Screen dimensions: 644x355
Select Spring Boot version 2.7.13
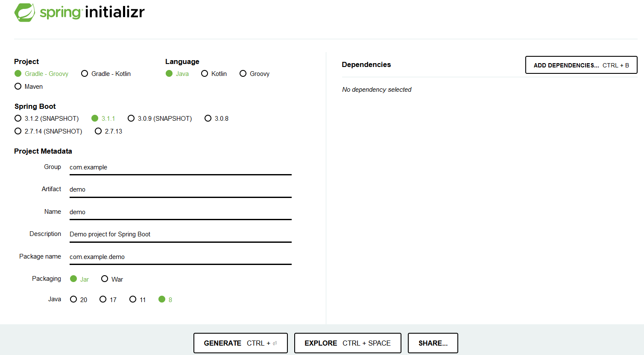pos(108,131)
